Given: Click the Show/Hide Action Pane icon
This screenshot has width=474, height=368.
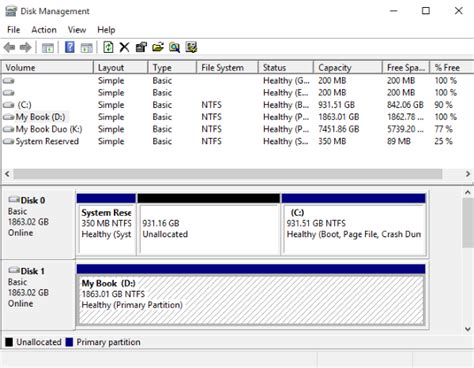Looking at the screenshot, I should point(87,47).
